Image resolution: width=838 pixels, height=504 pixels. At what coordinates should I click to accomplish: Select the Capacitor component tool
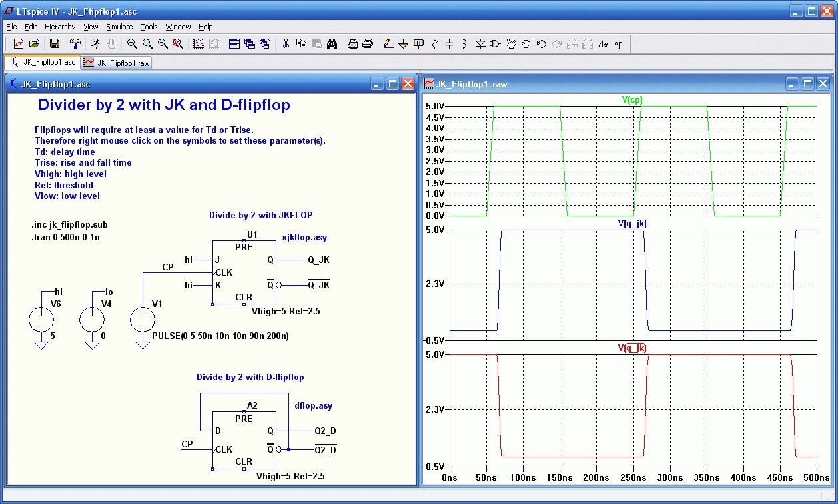point(449,44)
